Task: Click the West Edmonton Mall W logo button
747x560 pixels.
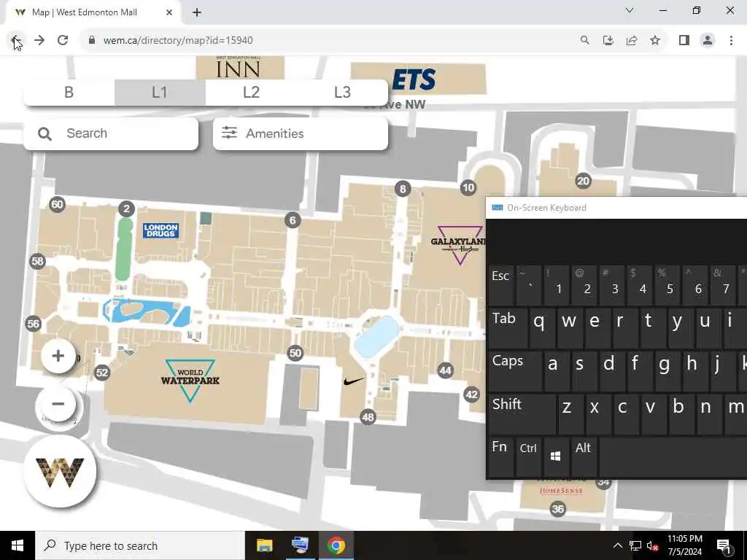Action: [x=60, y=472]
